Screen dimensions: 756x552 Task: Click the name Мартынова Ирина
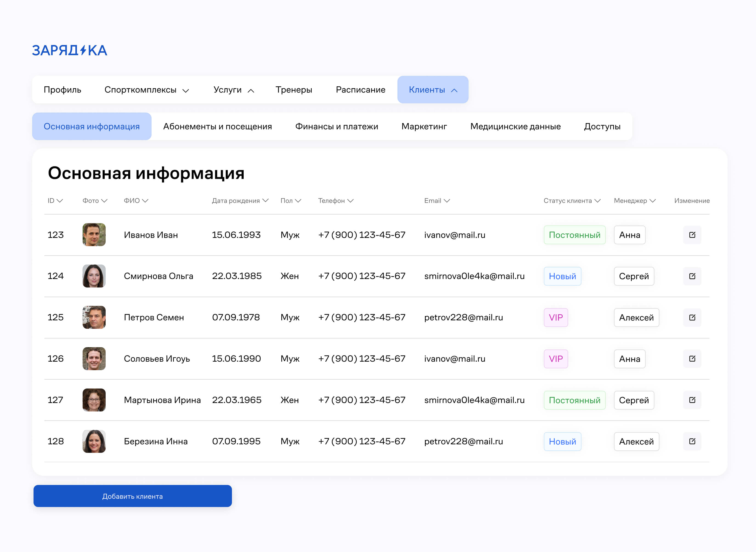(162, 400)
